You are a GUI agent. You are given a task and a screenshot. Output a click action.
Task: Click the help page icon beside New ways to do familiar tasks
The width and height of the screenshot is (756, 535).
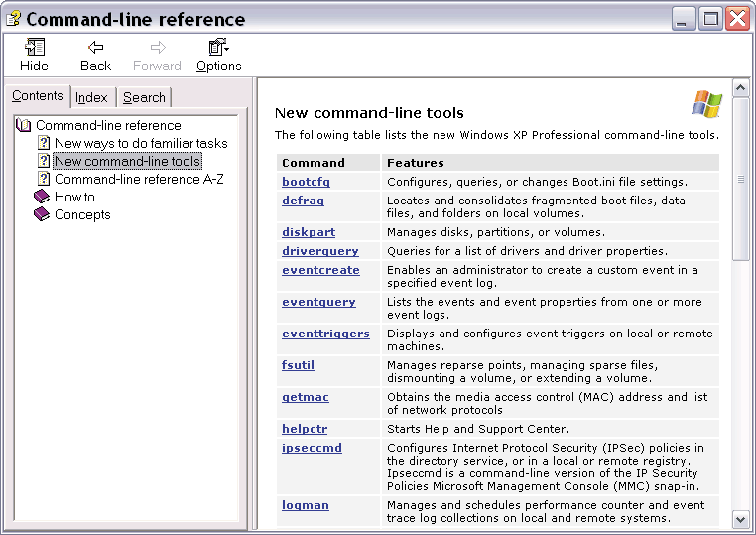click(44, 143)
